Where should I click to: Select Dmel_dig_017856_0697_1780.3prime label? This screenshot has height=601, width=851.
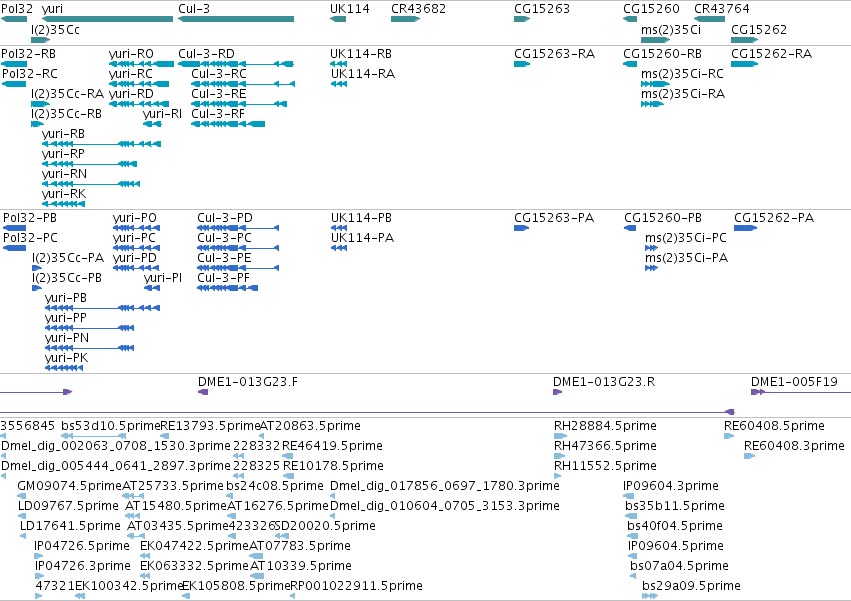444,486
